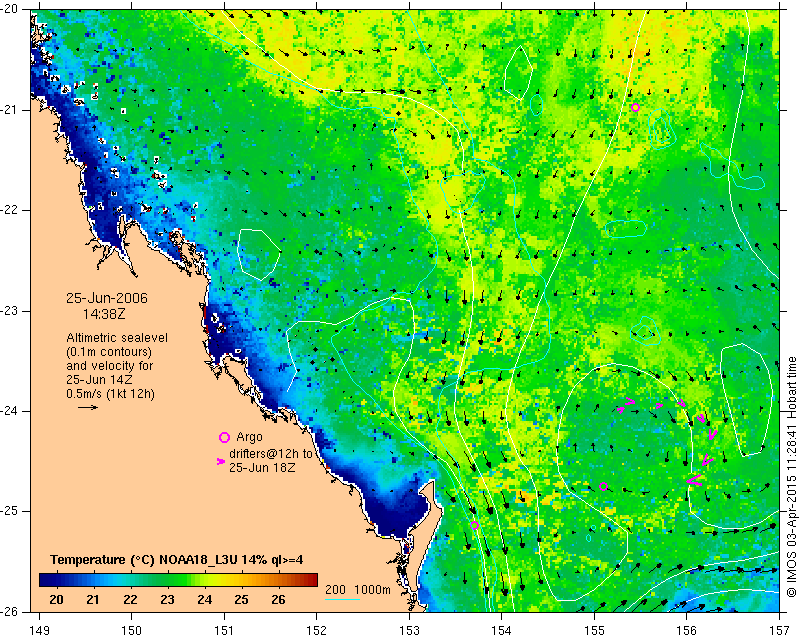The image size is (800, 640).
Task: Click the '26' label under the color bar
Action: (x=278, y=599)
